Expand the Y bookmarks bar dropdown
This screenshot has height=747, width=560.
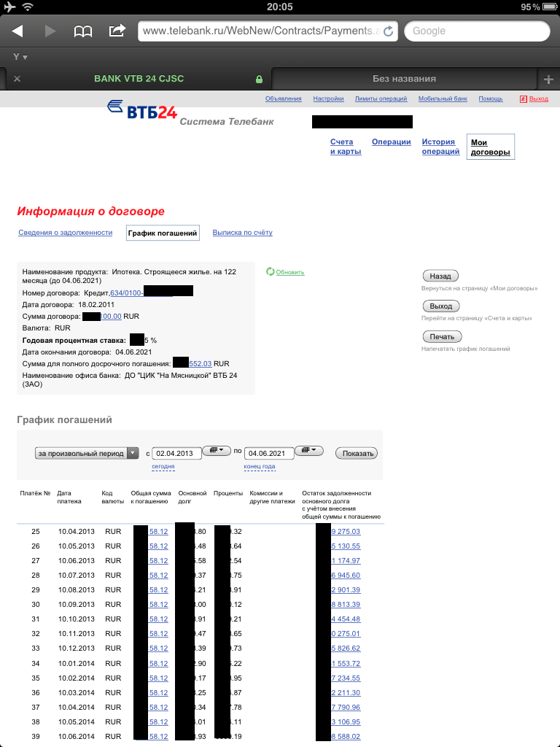pyautogui.click(x=20, y=57)
